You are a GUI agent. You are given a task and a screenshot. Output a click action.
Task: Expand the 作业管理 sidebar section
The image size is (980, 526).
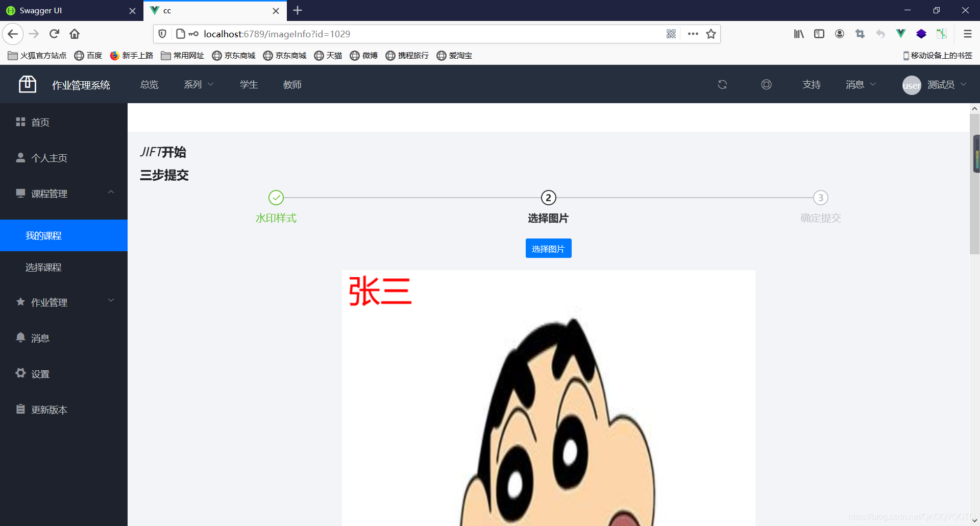click(x=111, y=301)
